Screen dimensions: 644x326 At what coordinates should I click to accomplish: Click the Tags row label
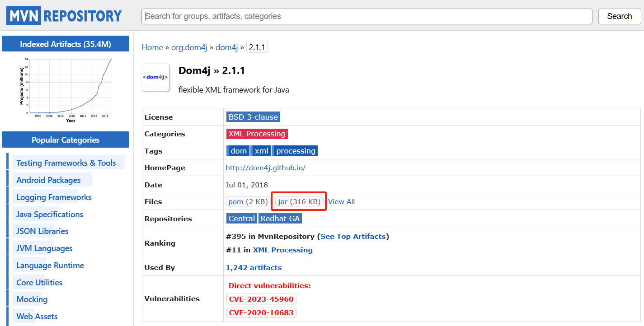(153, 151)
